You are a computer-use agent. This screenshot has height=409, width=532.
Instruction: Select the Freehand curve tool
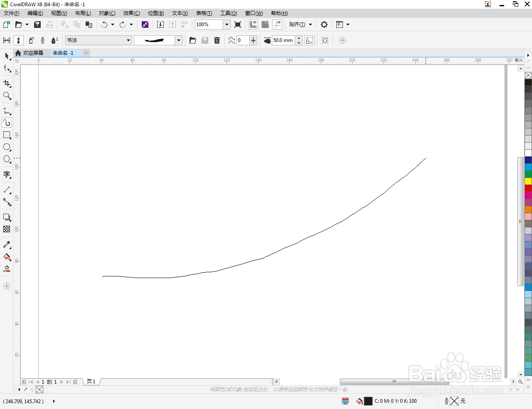[x=7, y=111]
